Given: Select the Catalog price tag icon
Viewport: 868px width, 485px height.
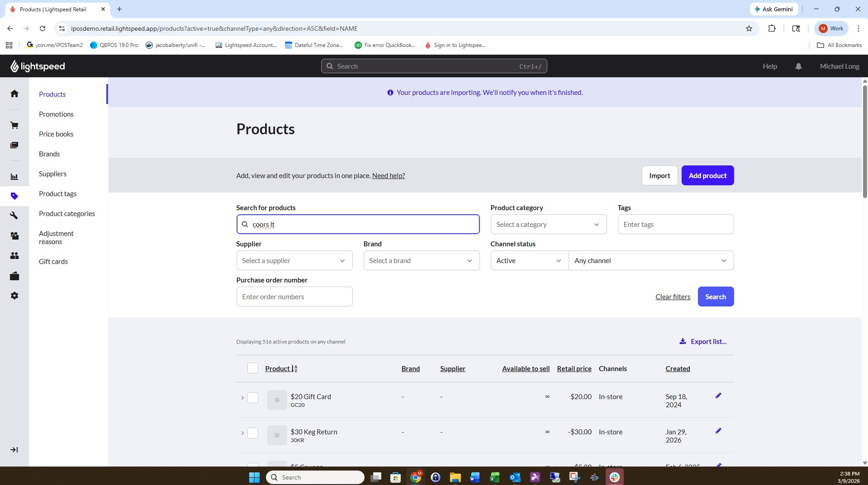Looking at the screenshot, I should [14, 196].
